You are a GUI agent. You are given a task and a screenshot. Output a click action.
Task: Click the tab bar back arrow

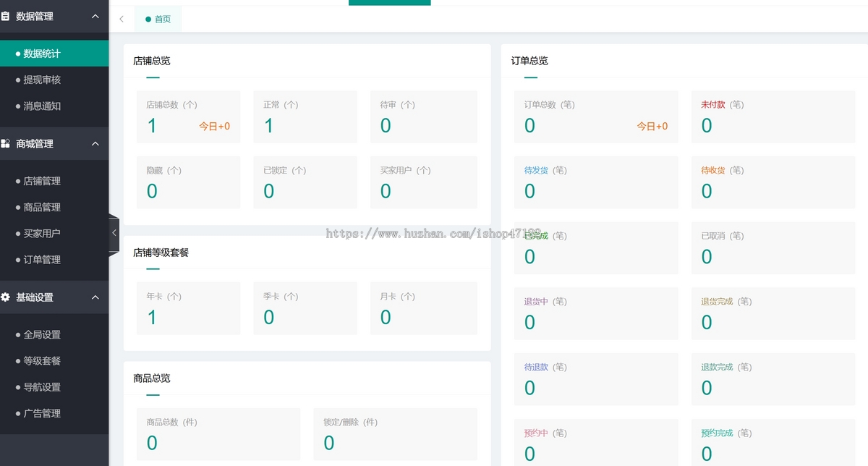(x=122, y=20)
